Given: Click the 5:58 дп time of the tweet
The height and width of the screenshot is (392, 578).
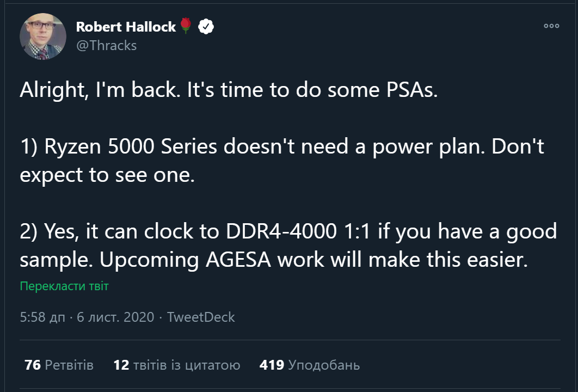Looking at the screenshot, I should (42, 317).
